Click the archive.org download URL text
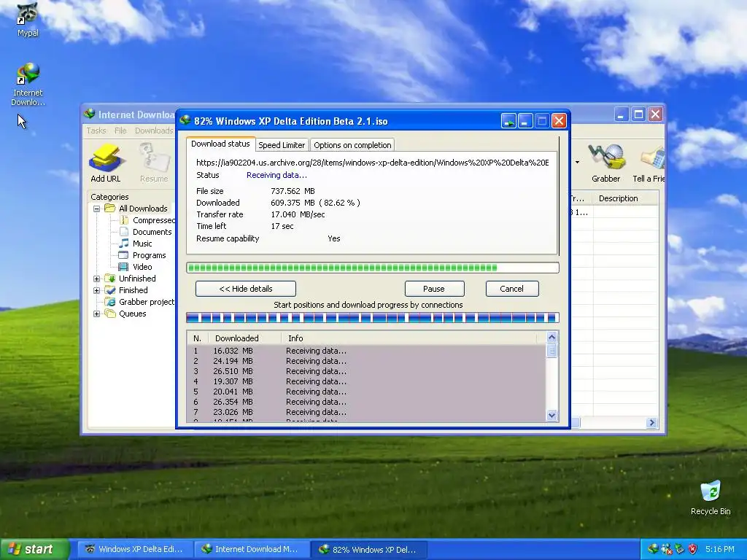This screenshot has height=560, width=747. pos(373,163)
